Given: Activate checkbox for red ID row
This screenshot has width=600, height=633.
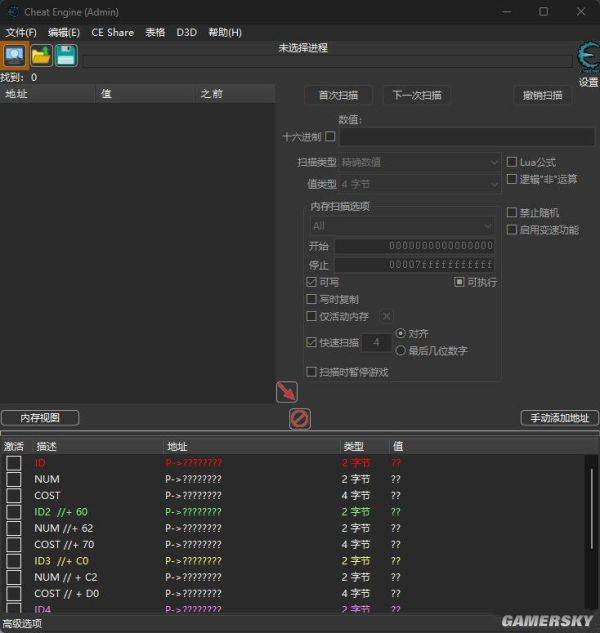Looking at the screenshot, I should pos(14,463).
